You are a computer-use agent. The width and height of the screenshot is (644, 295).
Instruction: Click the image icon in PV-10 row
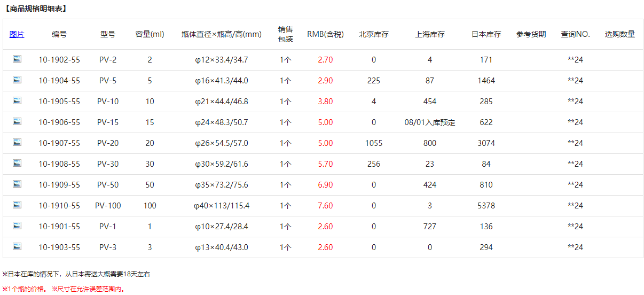(17, 101)
